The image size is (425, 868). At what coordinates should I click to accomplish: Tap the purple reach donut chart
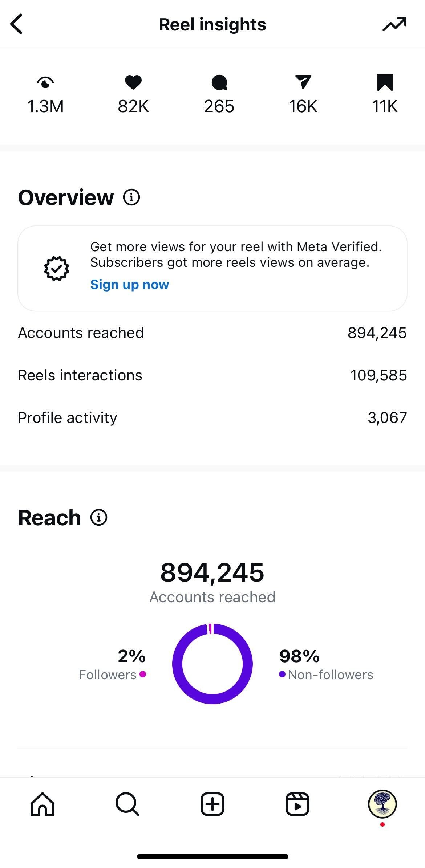178,664
